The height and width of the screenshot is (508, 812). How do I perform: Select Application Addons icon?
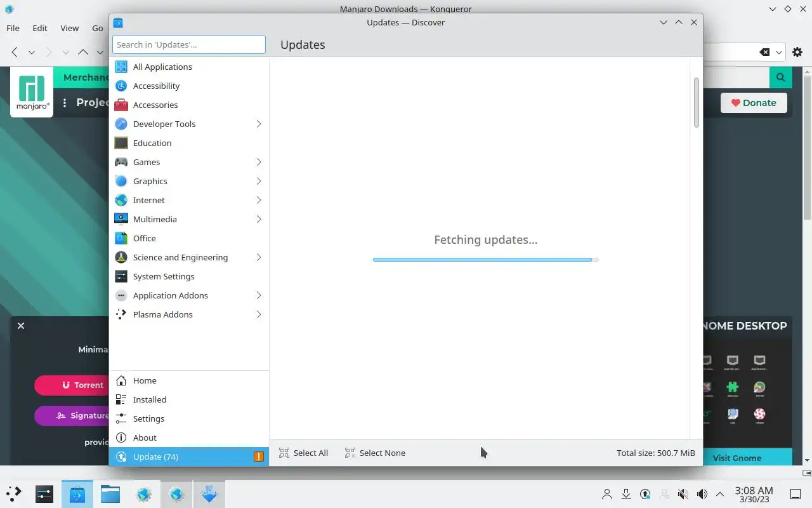point(121,295)
